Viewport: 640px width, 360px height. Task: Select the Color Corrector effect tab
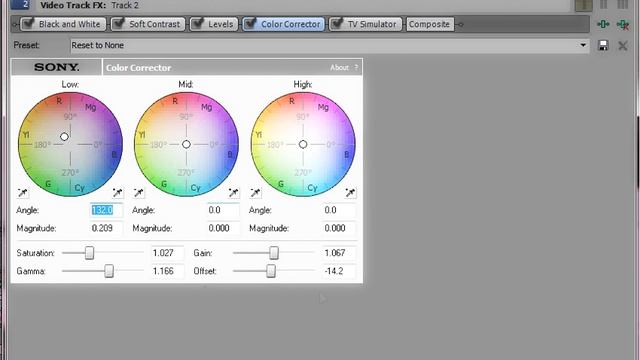[x=284, y=24]
